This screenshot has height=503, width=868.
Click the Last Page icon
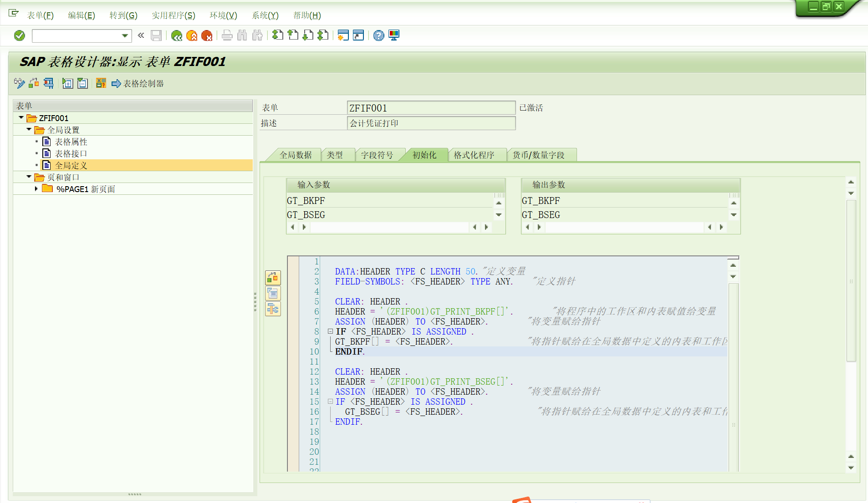(323, 35)
